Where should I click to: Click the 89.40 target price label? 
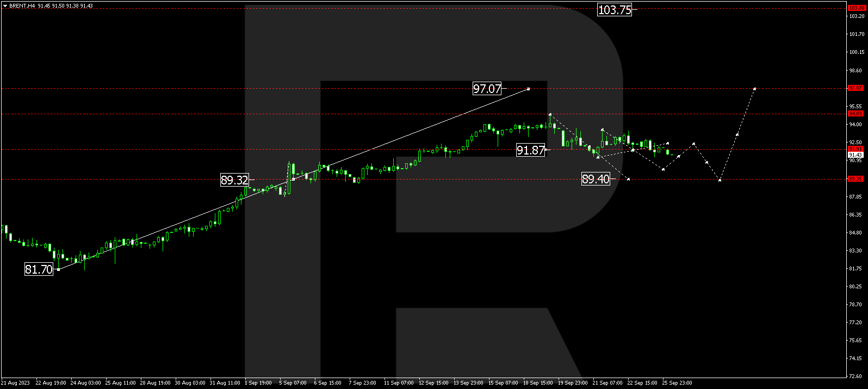596,179
